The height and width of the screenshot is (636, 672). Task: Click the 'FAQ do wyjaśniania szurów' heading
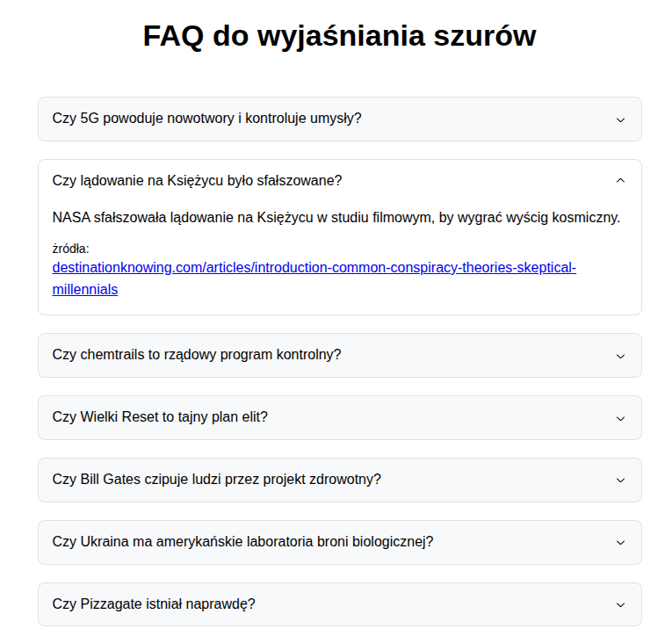(339, 37)
